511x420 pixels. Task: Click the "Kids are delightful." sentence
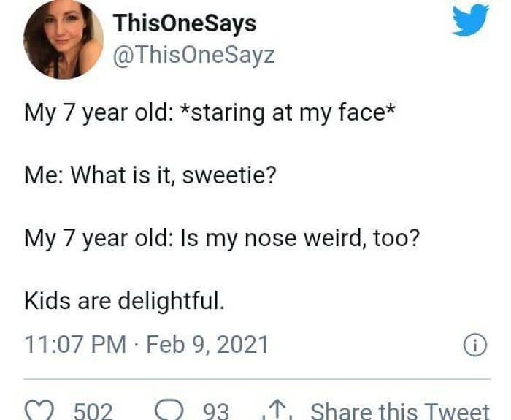tap(124, 300)
